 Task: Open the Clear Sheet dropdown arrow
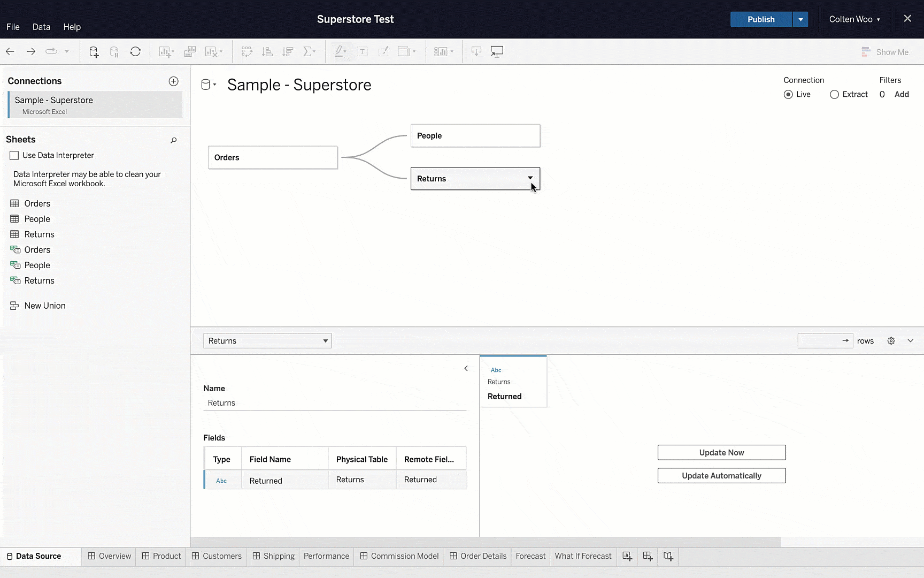(221, 52)
